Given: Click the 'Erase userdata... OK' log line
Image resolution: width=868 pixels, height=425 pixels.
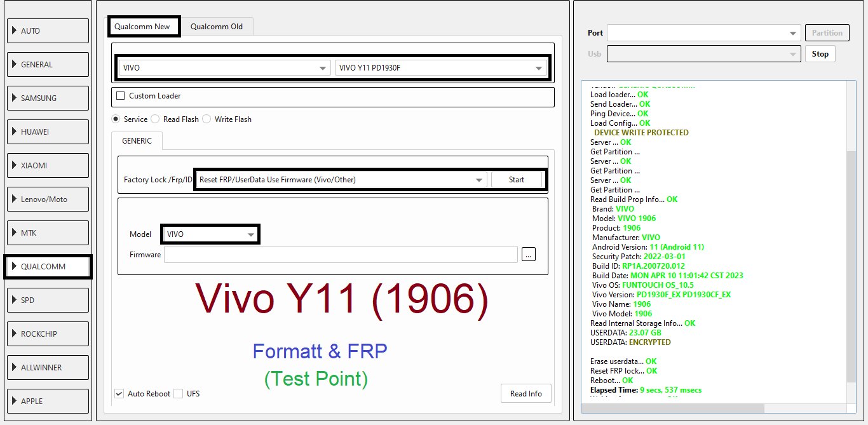Looking at the screenshot, I should coord(623,361).
